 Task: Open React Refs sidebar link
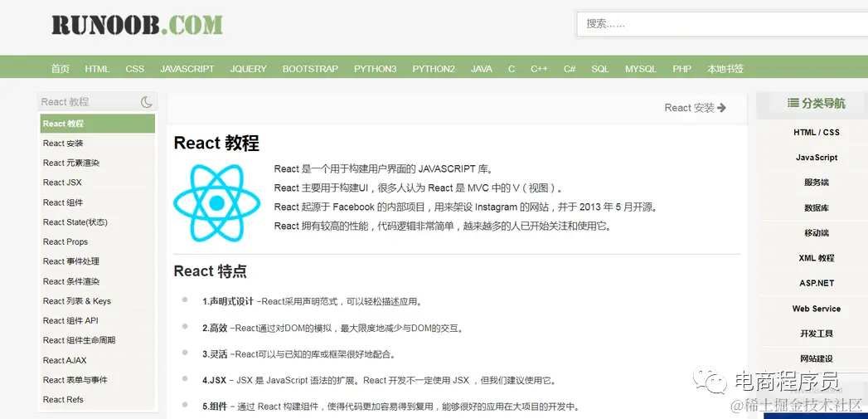click(x=63, y=399)
